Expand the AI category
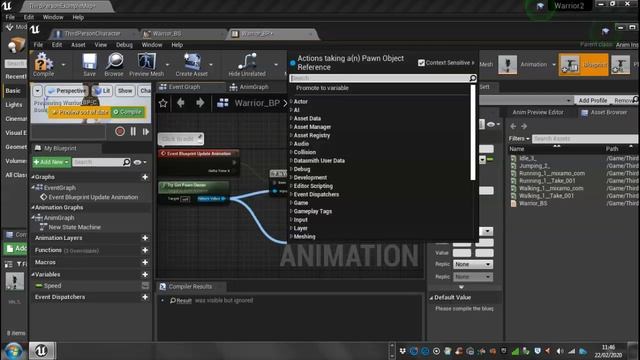 [291, 110]
